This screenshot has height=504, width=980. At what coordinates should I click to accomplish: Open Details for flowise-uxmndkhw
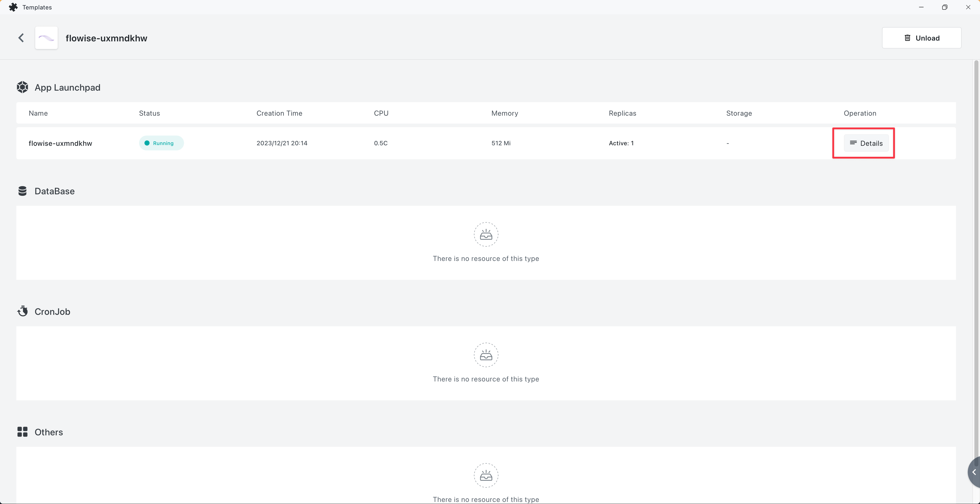coord(866,143)
